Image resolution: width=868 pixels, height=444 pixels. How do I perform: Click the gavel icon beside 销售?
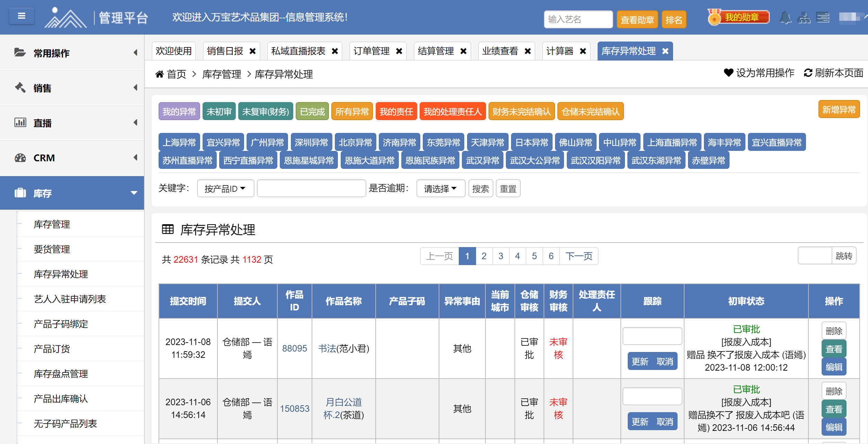pos(20,88)
